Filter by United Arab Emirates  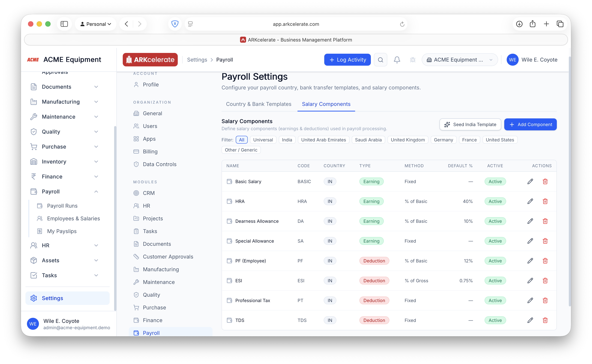[x=323, y=140]
